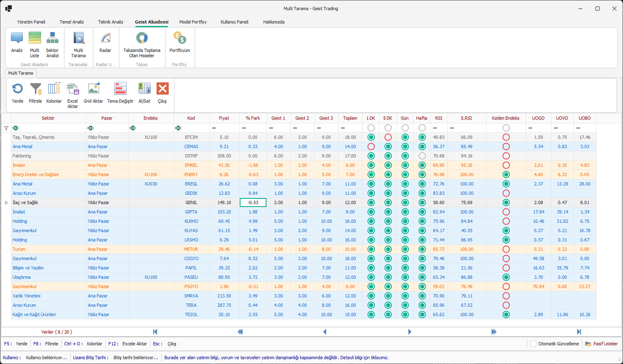The width and height of the screenshot is (623, 364).
Task: Select the TEZOL stock code cell
Action: point(191,315)
